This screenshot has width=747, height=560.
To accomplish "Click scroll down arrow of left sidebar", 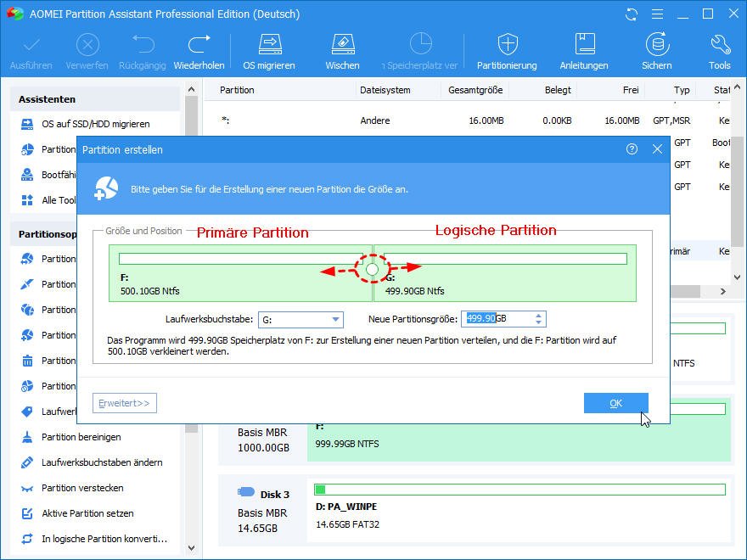I will click(192, 548).
